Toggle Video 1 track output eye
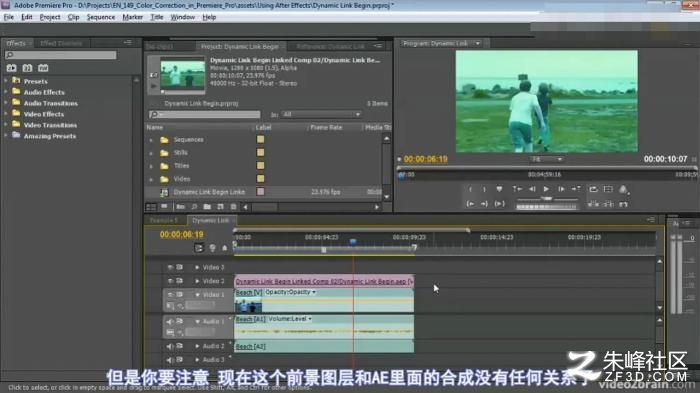The image size is (700, 393). (170, 295)
